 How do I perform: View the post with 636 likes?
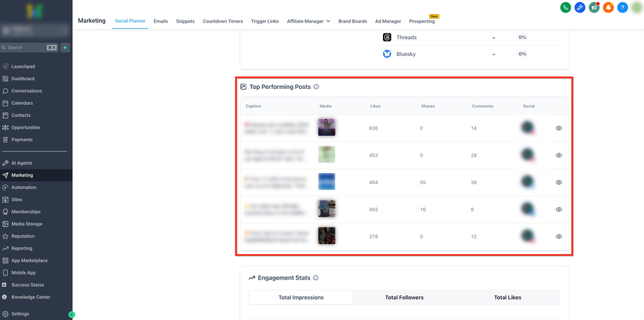pyautogui.click(x=559, y=128)
